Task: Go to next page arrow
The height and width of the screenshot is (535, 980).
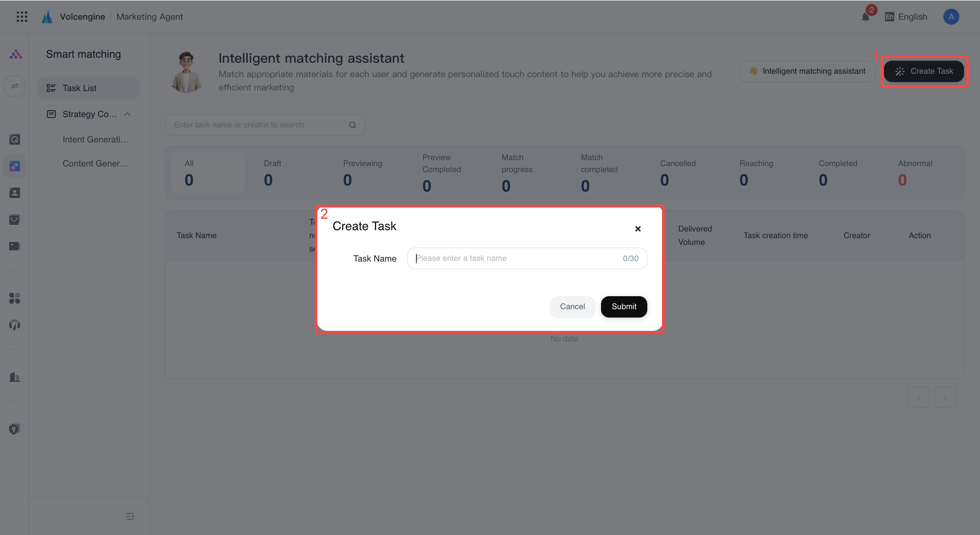Action: click(x=945, y=398)
